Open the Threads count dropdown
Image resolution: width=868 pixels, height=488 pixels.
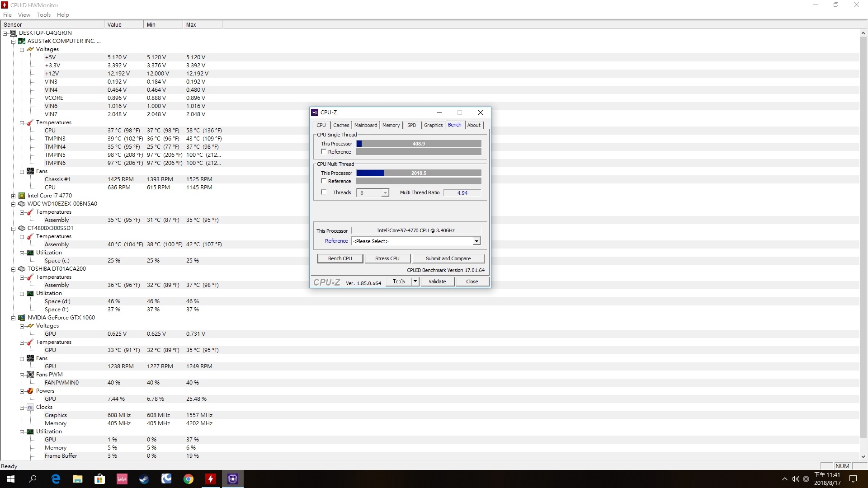(x=385, y=193)
